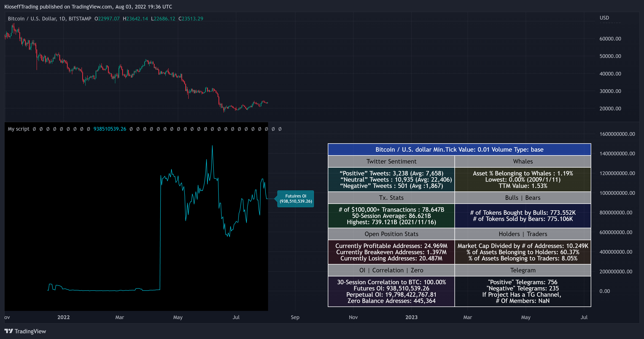Click the 30000.00 price axis label
The image size is (644, 339).
[610, 91]
